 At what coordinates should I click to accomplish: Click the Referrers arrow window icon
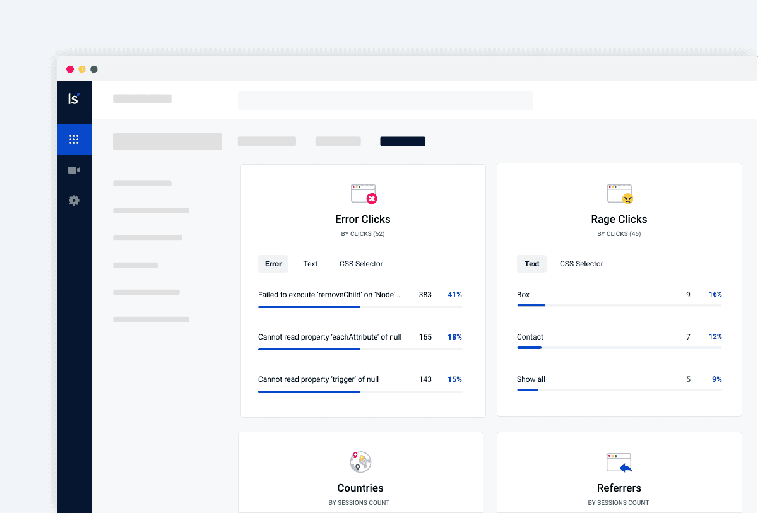619,463
